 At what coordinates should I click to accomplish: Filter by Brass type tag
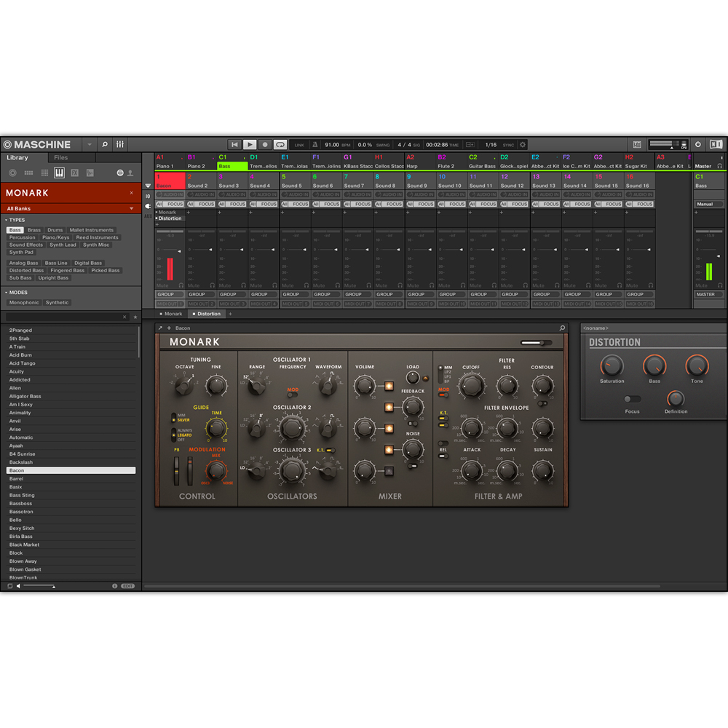34,230
